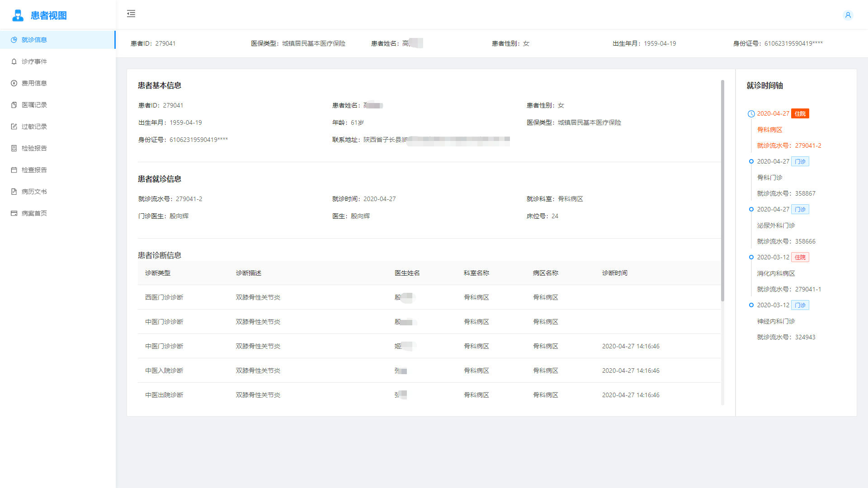868x488 pixels.
Task: Open 检查报告 menu item
Action: pos(57,170)
